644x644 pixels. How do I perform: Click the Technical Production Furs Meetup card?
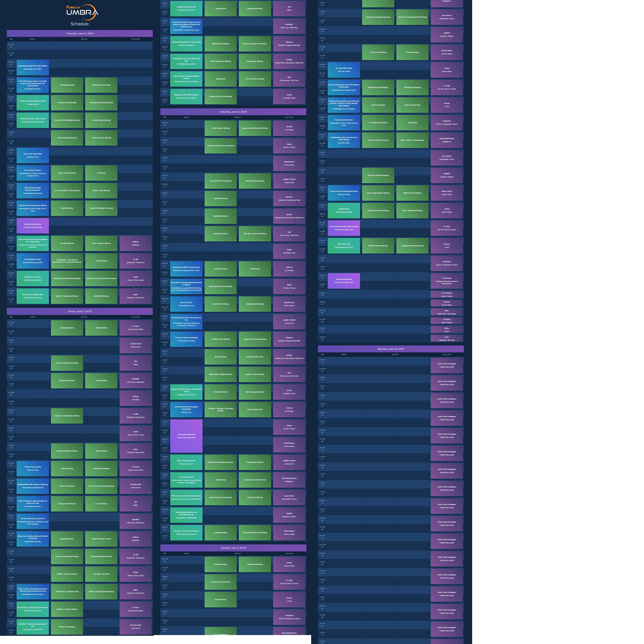(x=221, y=146)
